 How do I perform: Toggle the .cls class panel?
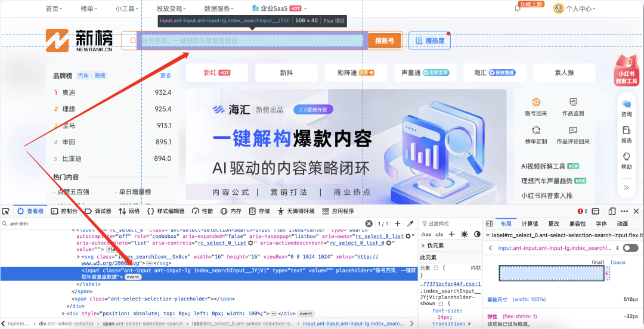(439, 234)
